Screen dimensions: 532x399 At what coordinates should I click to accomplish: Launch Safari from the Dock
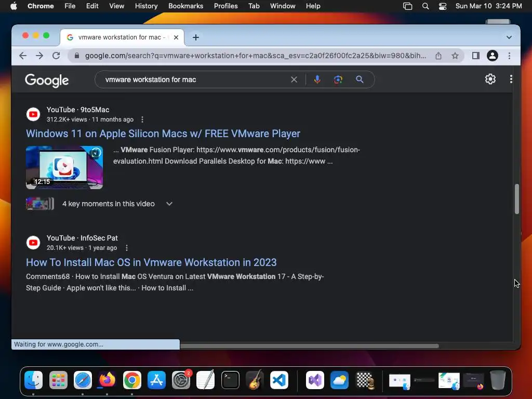click(83, 380)
